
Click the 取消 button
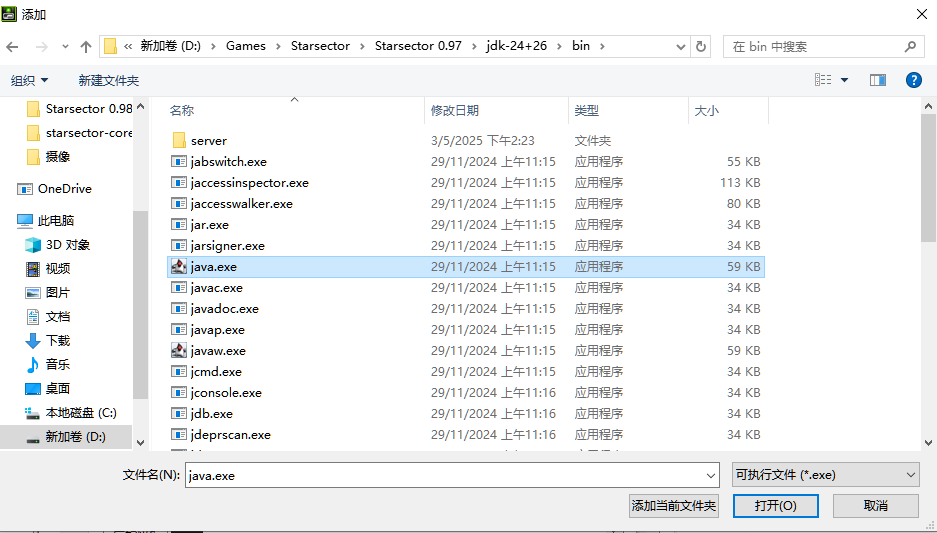tap(875, 505)
